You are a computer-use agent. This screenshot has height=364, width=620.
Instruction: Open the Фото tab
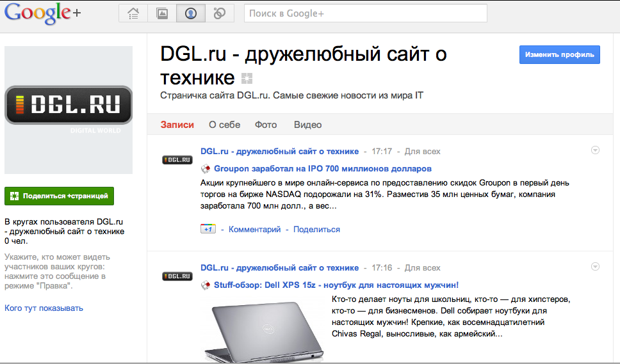(x=266, y=125)
